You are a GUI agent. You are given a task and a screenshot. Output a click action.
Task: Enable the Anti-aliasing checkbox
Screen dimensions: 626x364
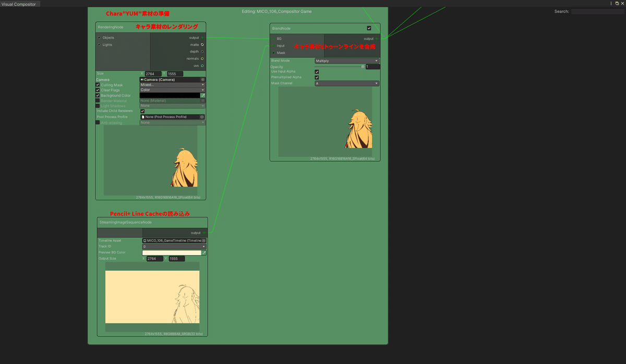[98, 123]
